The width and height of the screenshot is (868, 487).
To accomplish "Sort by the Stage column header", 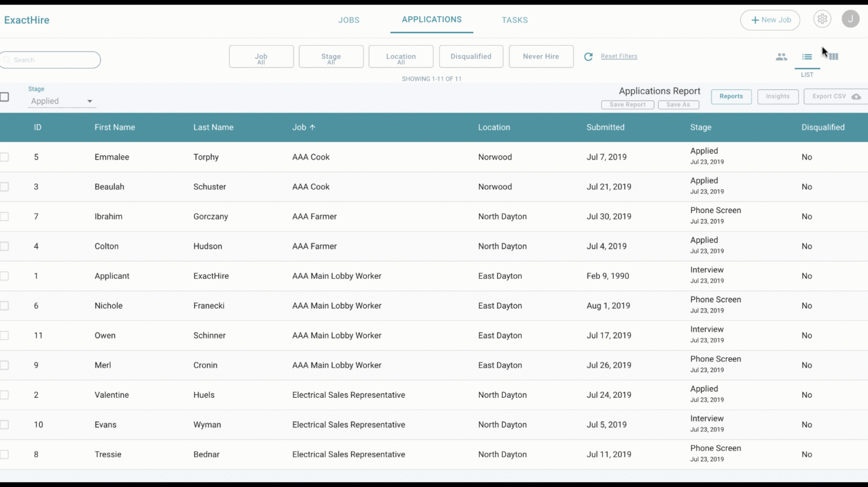I will pos(701,127).
